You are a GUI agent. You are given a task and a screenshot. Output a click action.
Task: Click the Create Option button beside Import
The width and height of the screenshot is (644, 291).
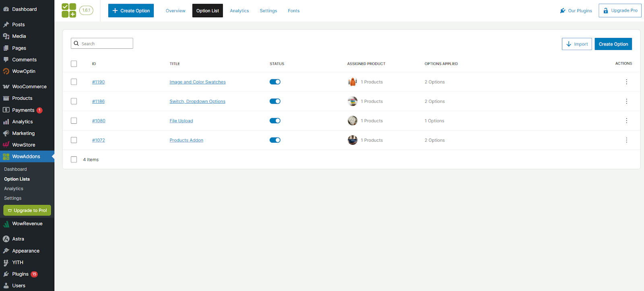(x=613, y=44)
